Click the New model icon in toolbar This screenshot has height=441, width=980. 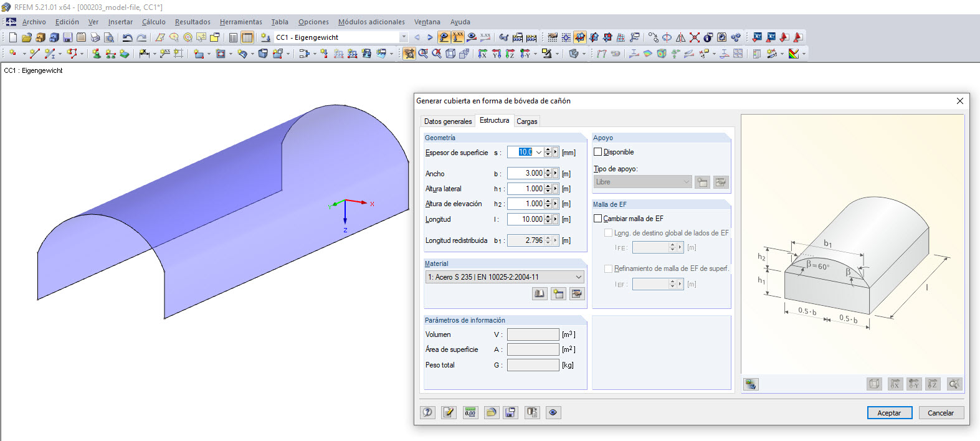pyautogui.click(x=13, y=37)
